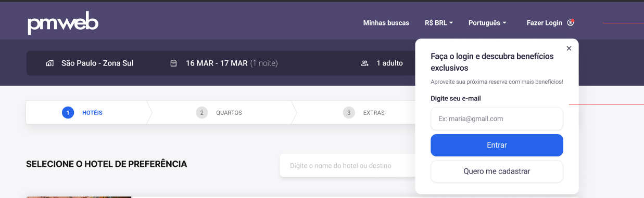This screenshot has width=644, height=198.
Task: Click the hotel building icon near São Paulo
Action: coord(50,63)
